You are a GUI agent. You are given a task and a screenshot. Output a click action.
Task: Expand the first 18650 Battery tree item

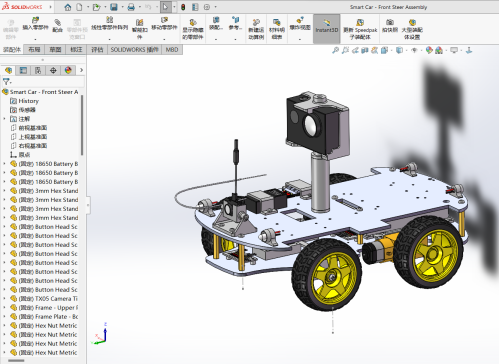point(4,164)
